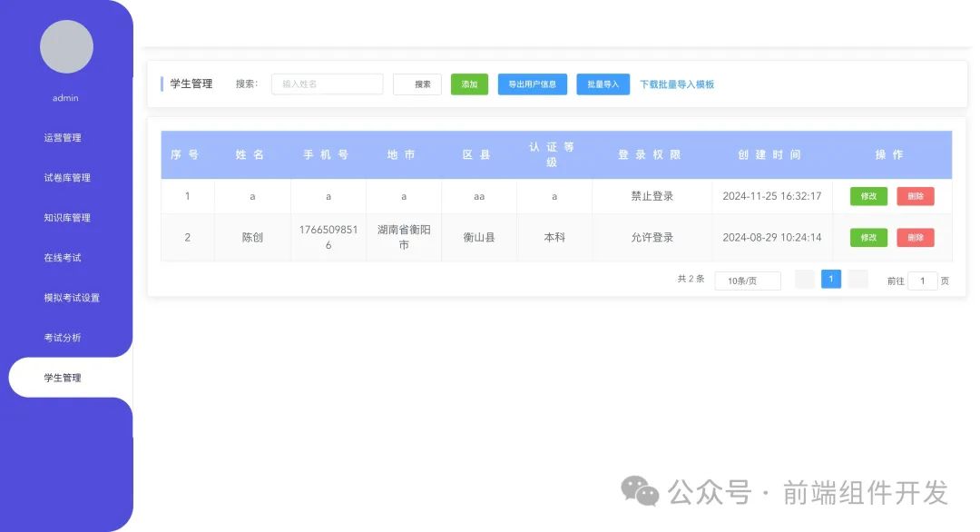The width and height of the screenshot is (980, 532).
Task: Click the 批量导入 import button
Action: (603, 84)
